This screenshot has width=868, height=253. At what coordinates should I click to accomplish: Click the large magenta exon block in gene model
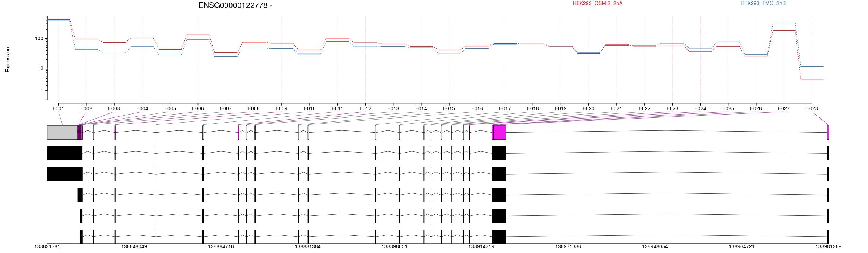[500, 132]
